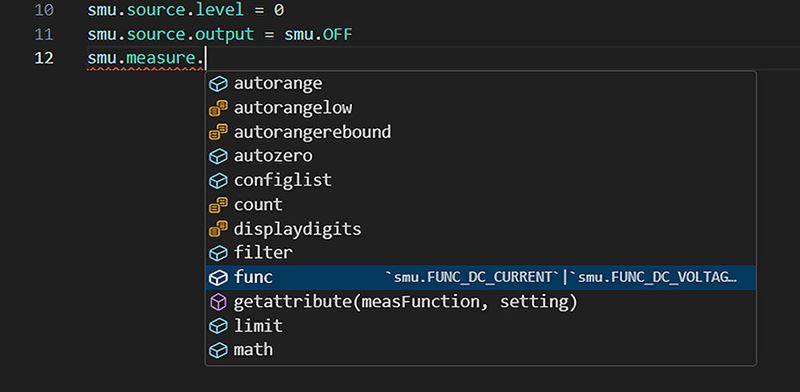
Task: Place cursor after smu.measure. on line 12
Action: [205, 58]
